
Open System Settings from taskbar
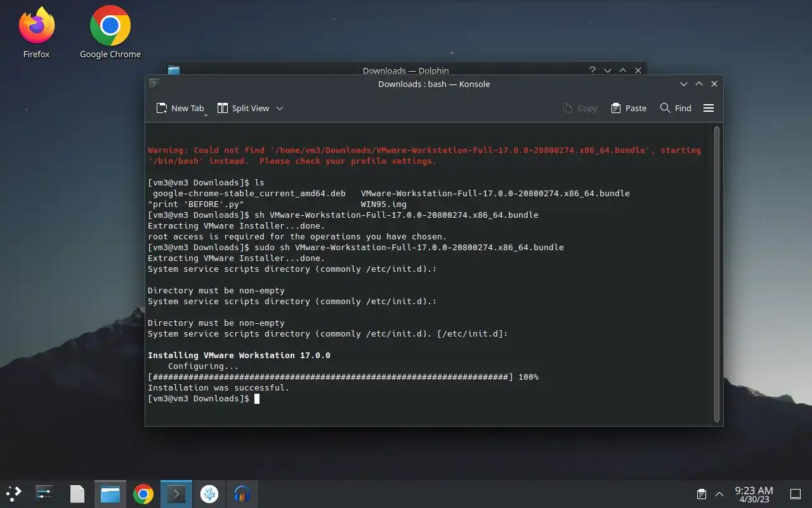pyautogui.click(x=44, y=493)
